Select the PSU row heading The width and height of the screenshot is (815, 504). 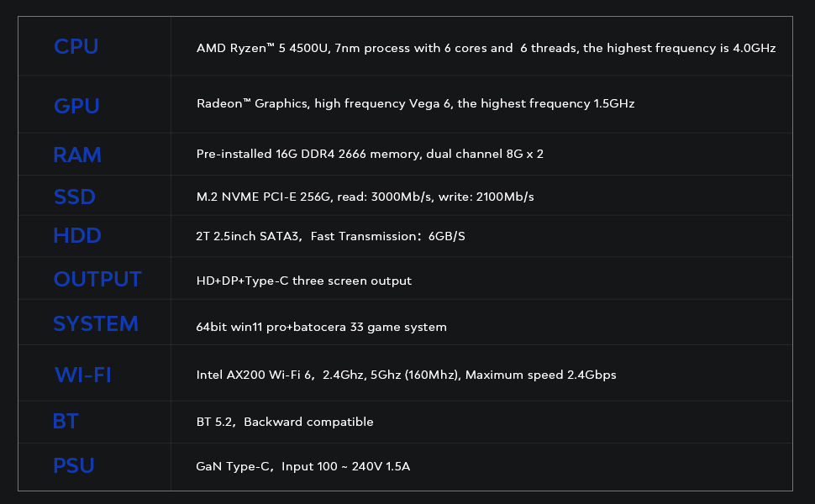tap(74, 465)
